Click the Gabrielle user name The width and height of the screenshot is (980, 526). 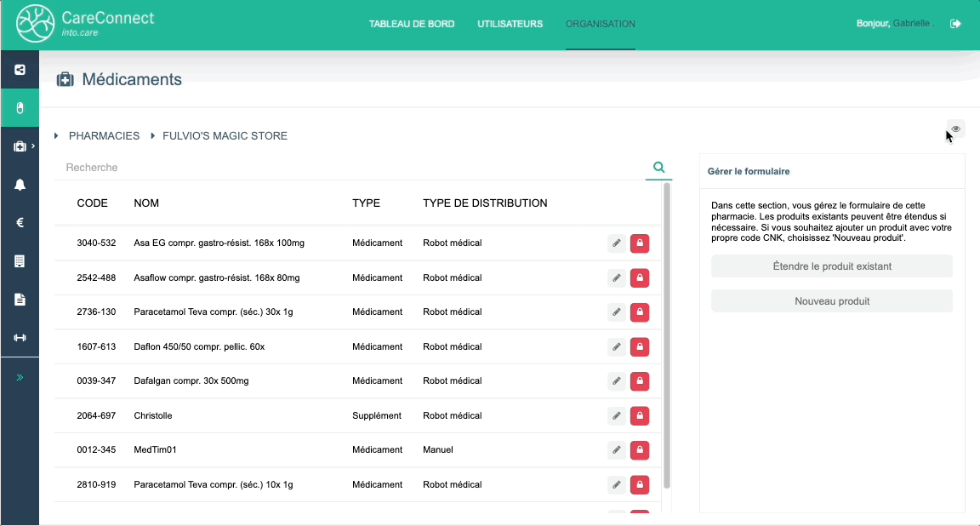coord(912,24)
